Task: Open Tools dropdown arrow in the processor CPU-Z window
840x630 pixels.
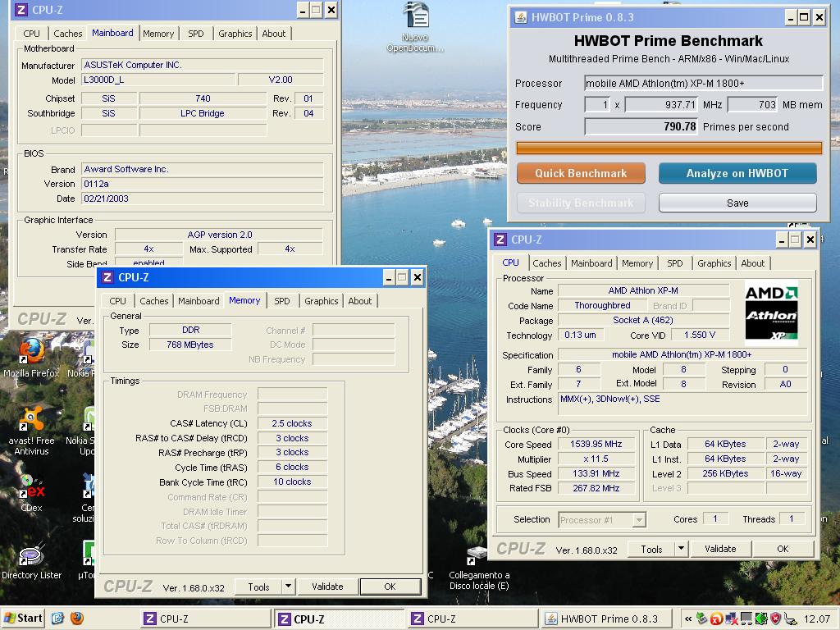Action: (x=681, y=549)
